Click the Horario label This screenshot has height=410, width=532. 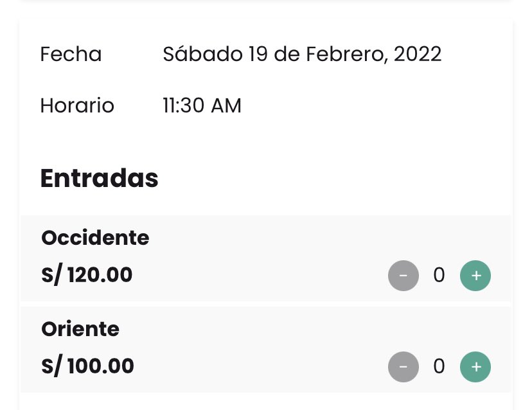click(x=77, y=106)
